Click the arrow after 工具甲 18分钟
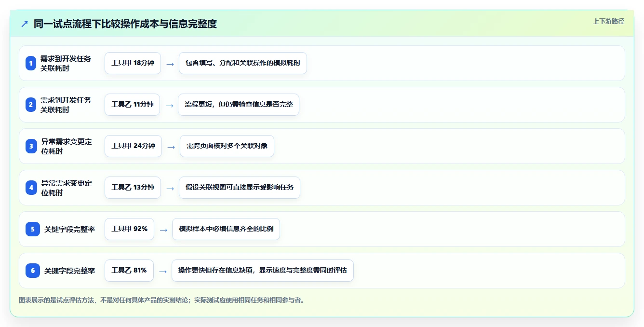 [170, 64]
